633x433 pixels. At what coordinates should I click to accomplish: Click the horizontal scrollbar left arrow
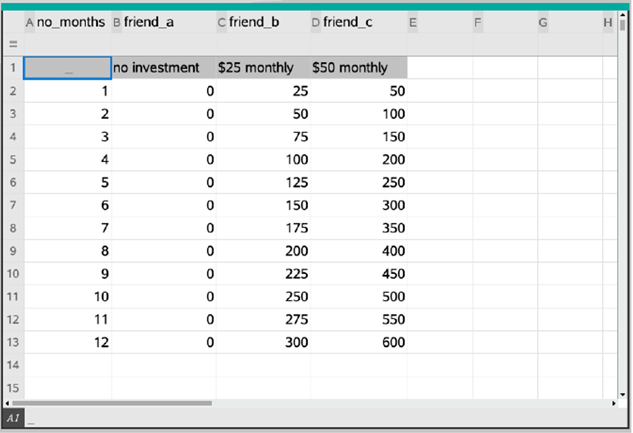tap(6, 403)
